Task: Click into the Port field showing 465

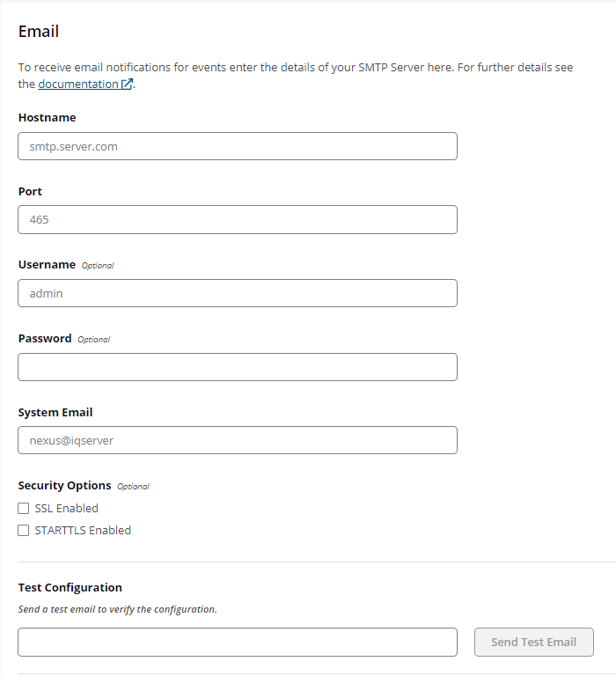Action: coord(238,219)
